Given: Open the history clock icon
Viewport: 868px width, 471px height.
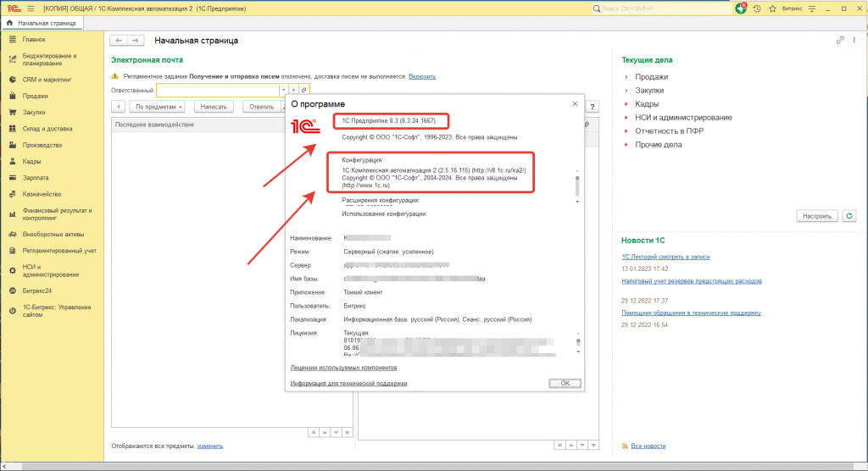Looking at the screenshot, I should tap(757, 8).
